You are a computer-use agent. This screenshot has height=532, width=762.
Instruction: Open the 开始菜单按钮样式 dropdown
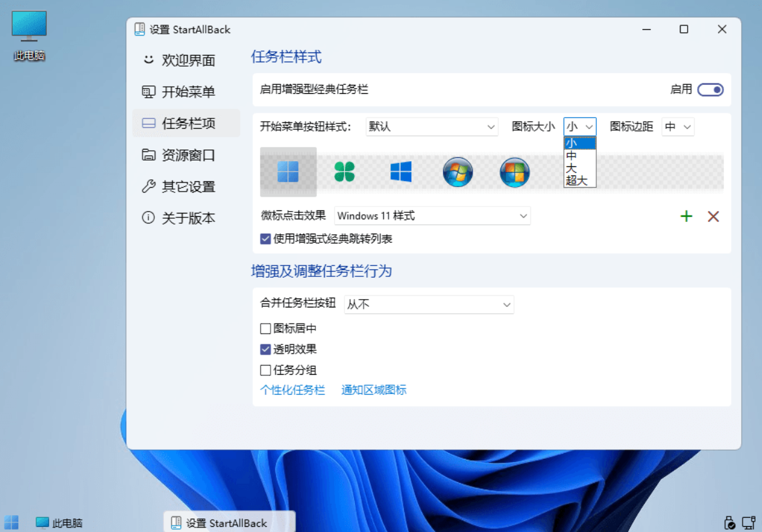coord(431,126)
